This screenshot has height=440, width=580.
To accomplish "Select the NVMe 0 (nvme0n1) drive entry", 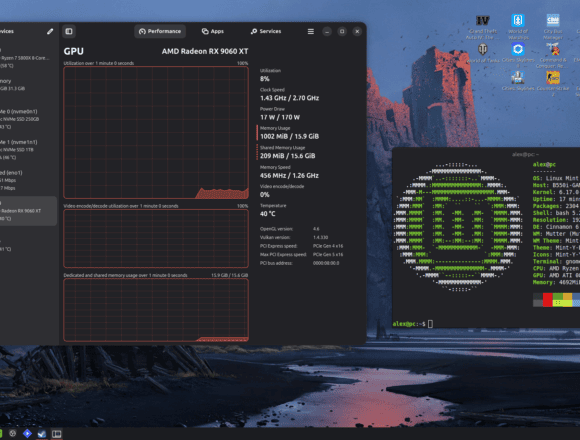I will 28,119.
